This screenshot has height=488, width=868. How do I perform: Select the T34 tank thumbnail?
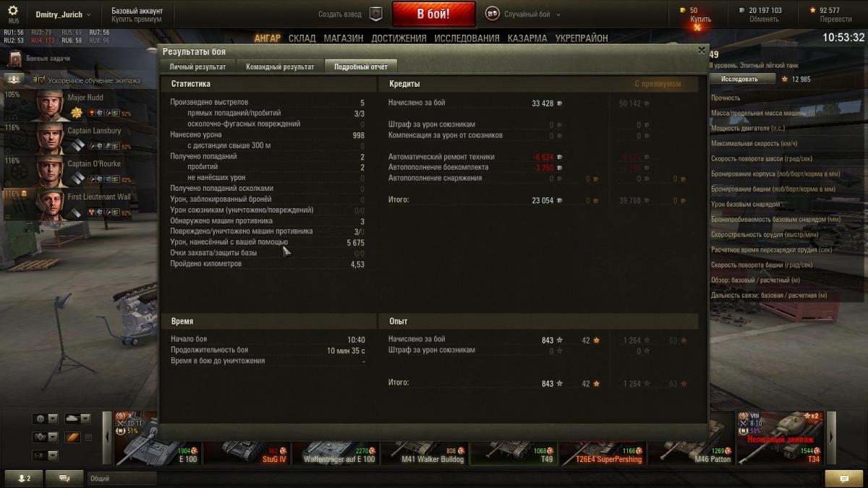(780, 437)
